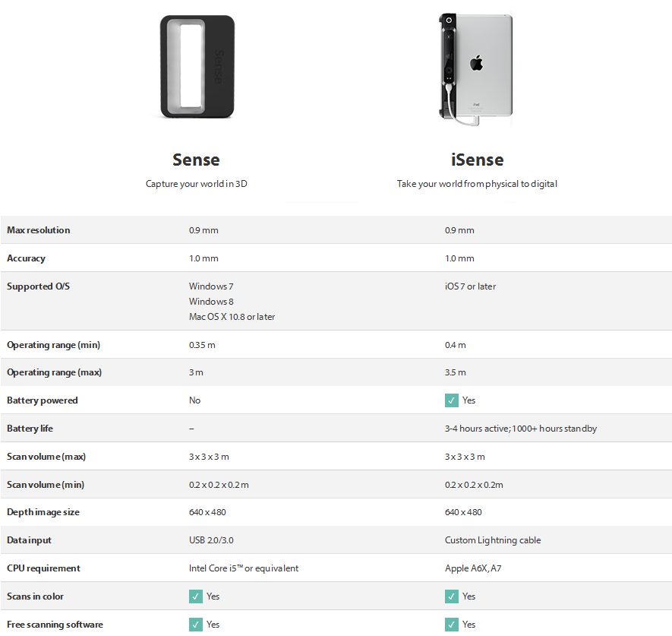Click Sense Scans in color checkmark

pyautogui.click(x=195, y=596)
